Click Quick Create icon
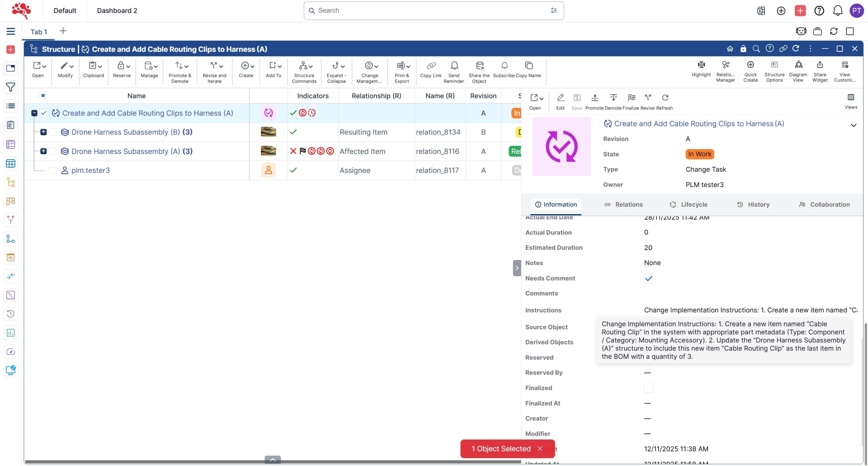 pos(750,65)
